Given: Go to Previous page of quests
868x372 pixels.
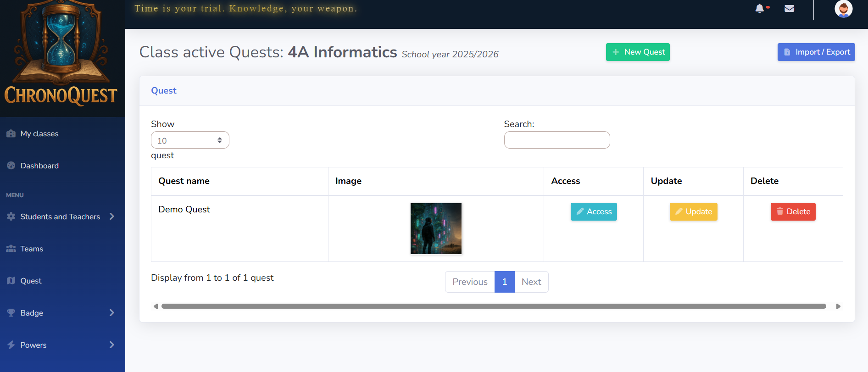Looking at the screenshot, I should 470,282.
